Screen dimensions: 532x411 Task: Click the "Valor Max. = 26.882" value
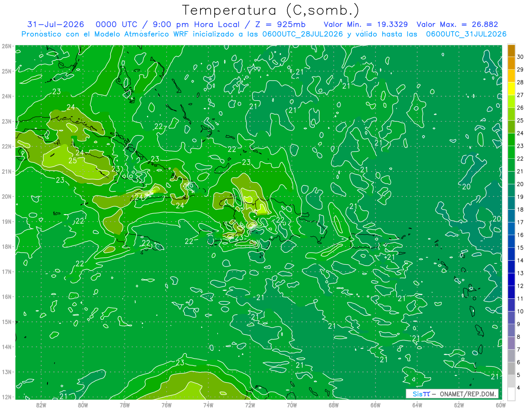coord(458,24)
